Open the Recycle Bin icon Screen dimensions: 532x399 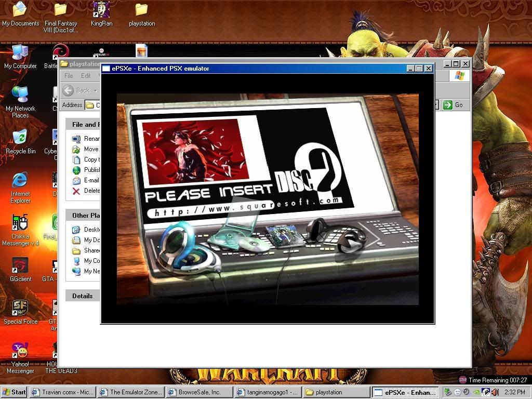point(20,138)
